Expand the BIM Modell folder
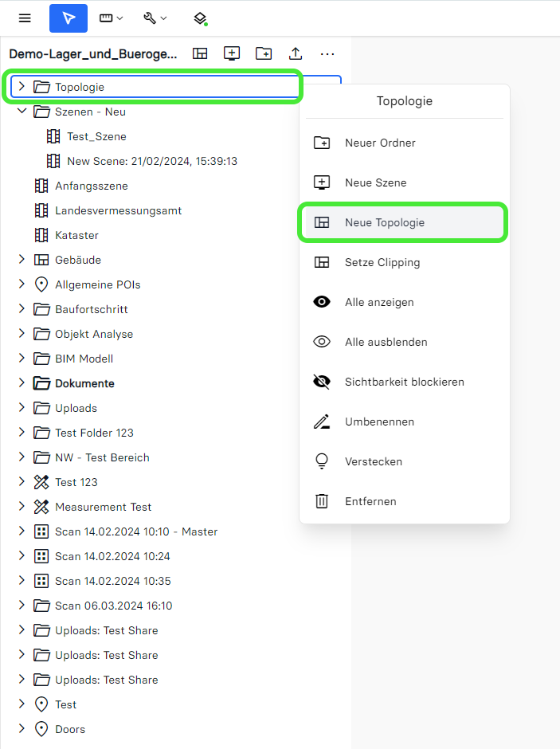Viewport: 560px width, 749px height. click(x=22, y=359)
